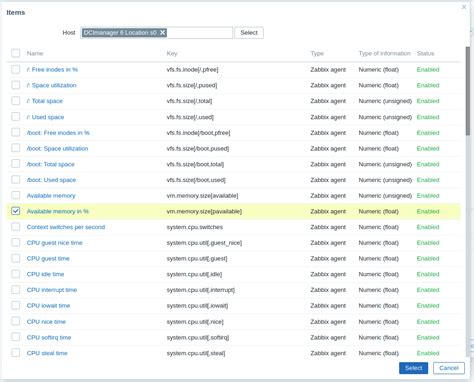Open the '/boot: Total space' link
This screenshot has width=474, height=382.
51,164
